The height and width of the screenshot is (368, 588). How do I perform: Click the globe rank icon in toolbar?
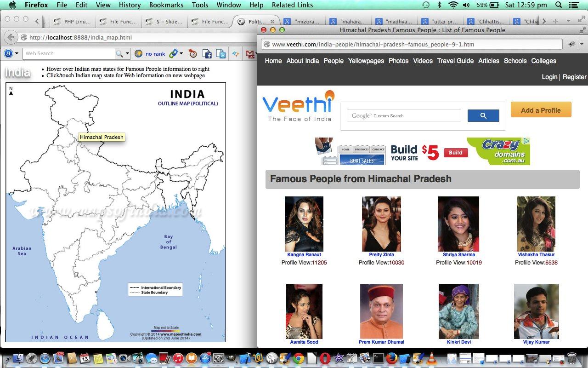click(138, 54)
